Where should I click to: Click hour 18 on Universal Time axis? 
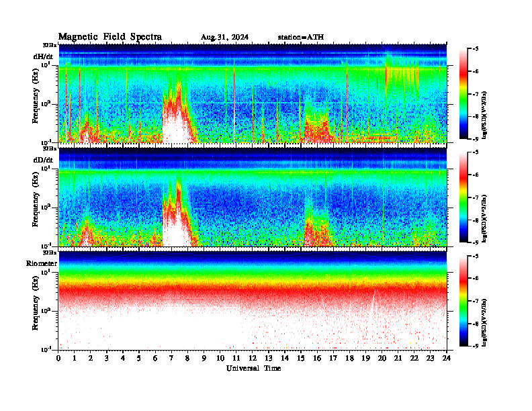tap(349, 358)
